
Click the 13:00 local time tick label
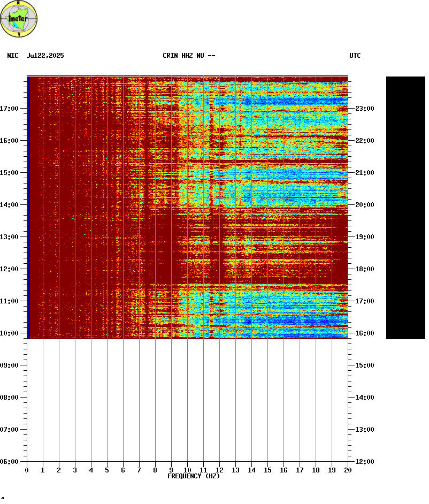coord(9,237)
